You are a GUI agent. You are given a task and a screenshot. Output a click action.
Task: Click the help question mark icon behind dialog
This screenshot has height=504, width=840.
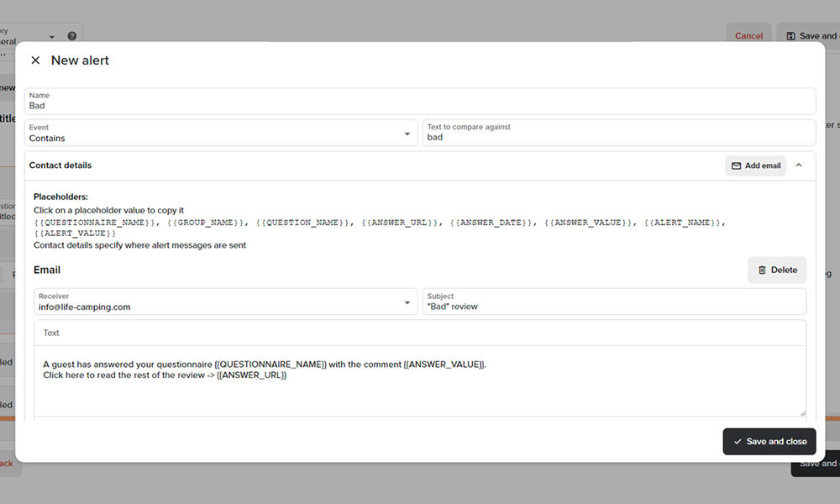[x=71, y=36]
